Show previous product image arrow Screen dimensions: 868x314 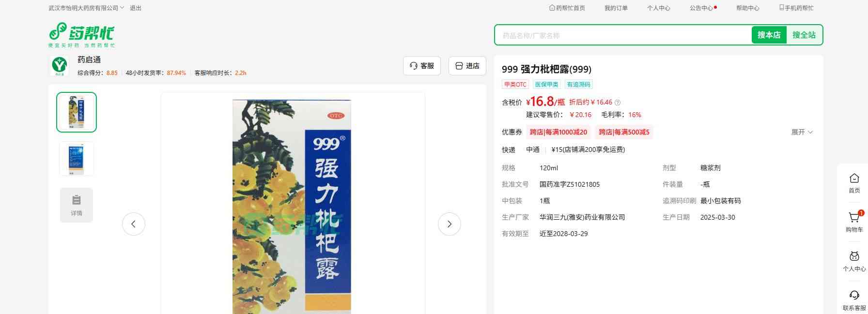[x=133, y=224]
